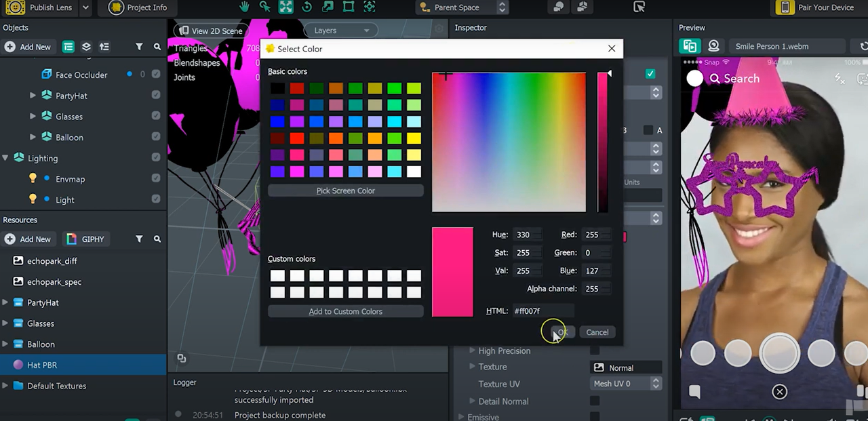Click the Publish Lens smiley icon

pos(16,7)
